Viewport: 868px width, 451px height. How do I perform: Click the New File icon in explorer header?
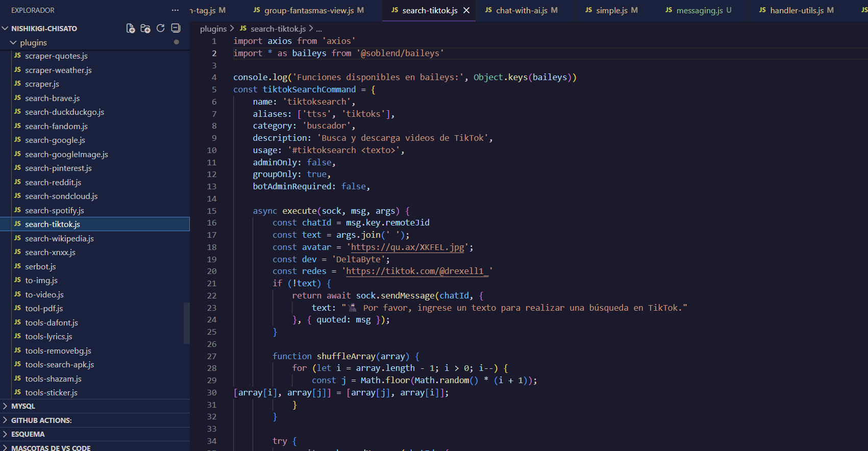pyautogui.click(x=131, y=29)
